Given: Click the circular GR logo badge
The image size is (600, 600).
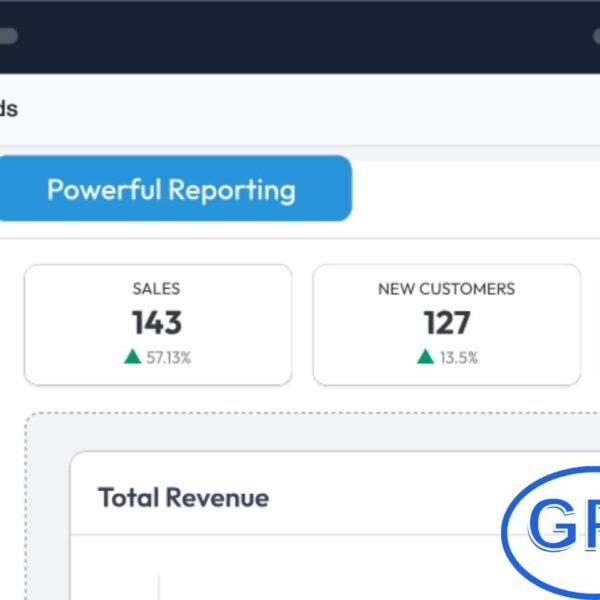Looking at the screenshot, I should (555, 527).
